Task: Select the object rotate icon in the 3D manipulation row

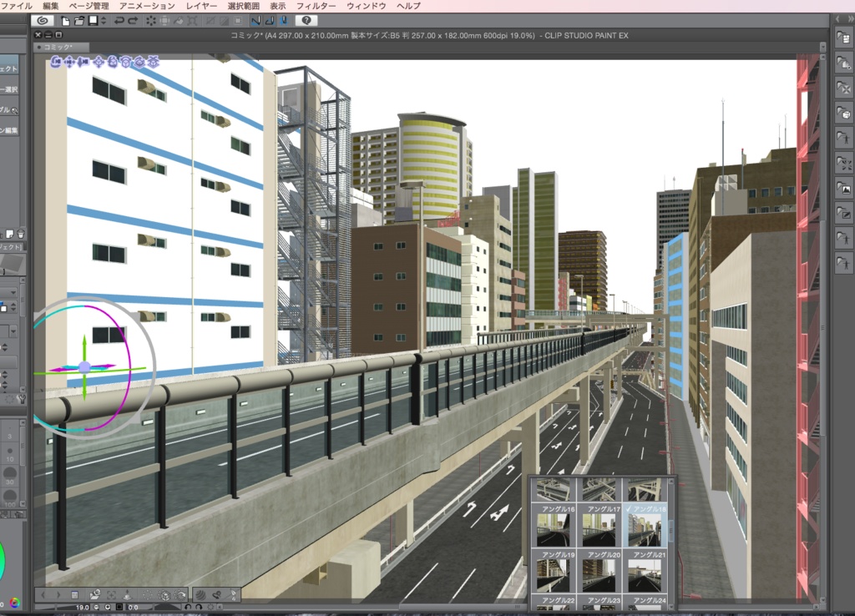Action: 126,62
